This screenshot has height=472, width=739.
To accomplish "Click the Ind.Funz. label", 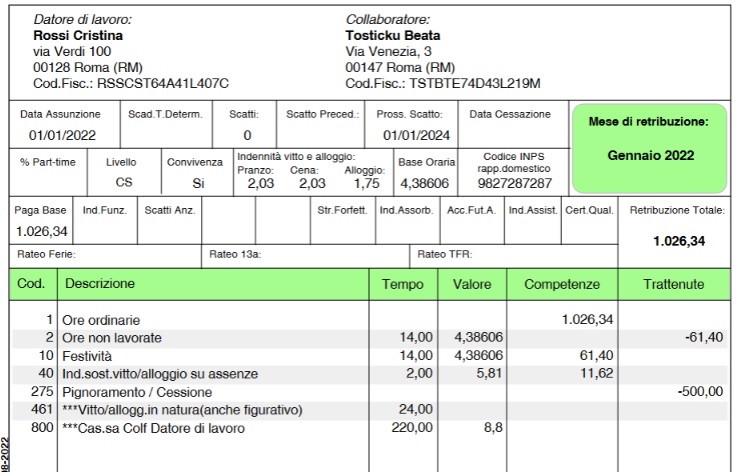I will (105, 210).
